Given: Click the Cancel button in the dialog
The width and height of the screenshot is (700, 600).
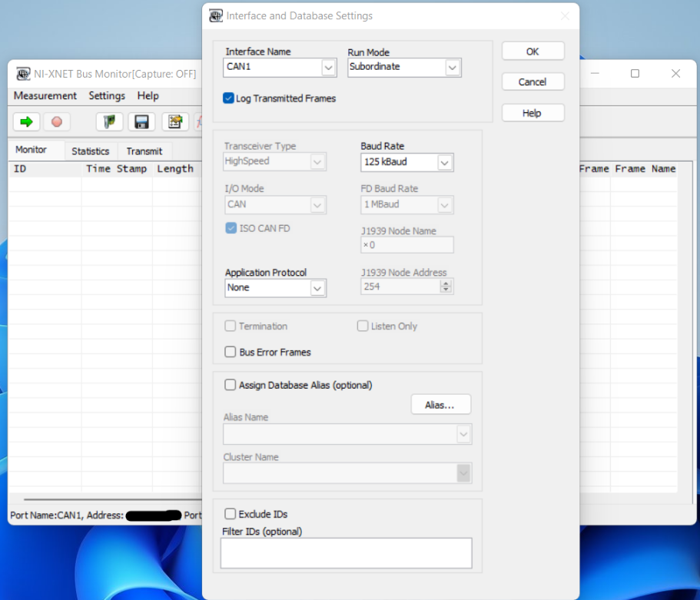Looking at the screenshot, I should (533, 81).
